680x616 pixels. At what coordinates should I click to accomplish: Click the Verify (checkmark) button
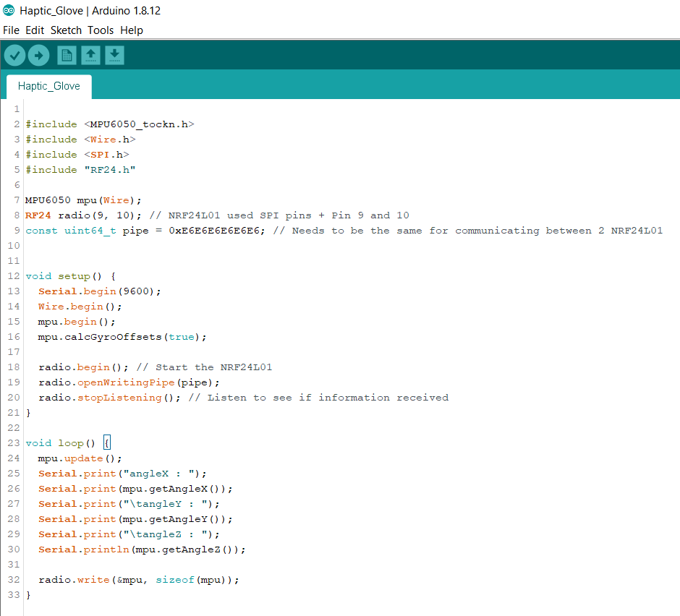(x=14, y=56)
